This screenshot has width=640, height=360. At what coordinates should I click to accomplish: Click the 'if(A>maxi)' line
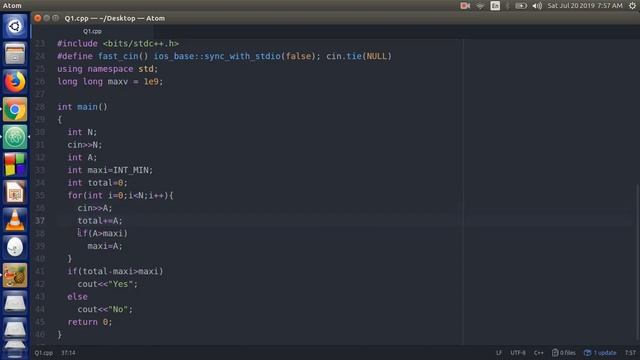click(103, 233)
